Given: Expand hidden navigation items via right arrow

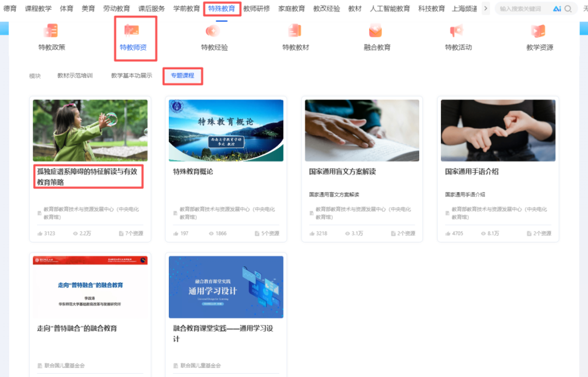Looking at the screenshot, I should point(486,9).
